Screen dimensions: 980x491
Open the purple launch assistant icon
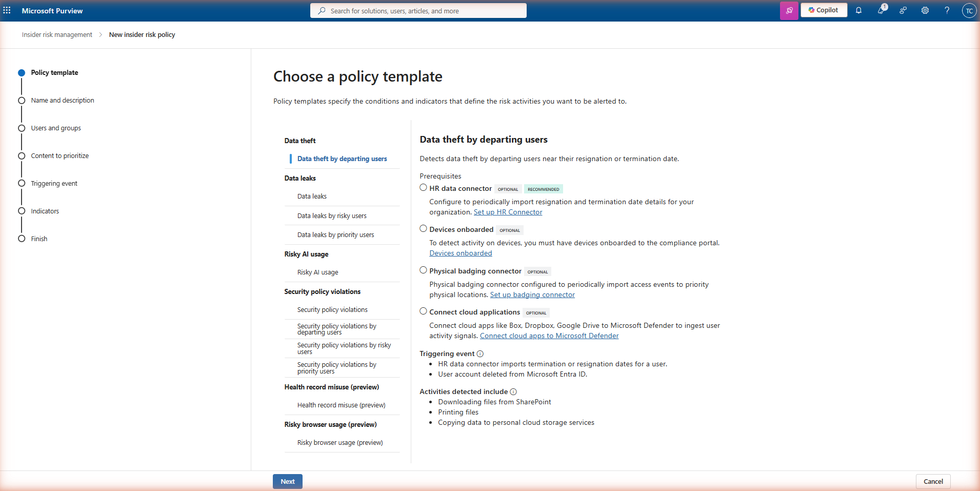(x=789, y=10)
